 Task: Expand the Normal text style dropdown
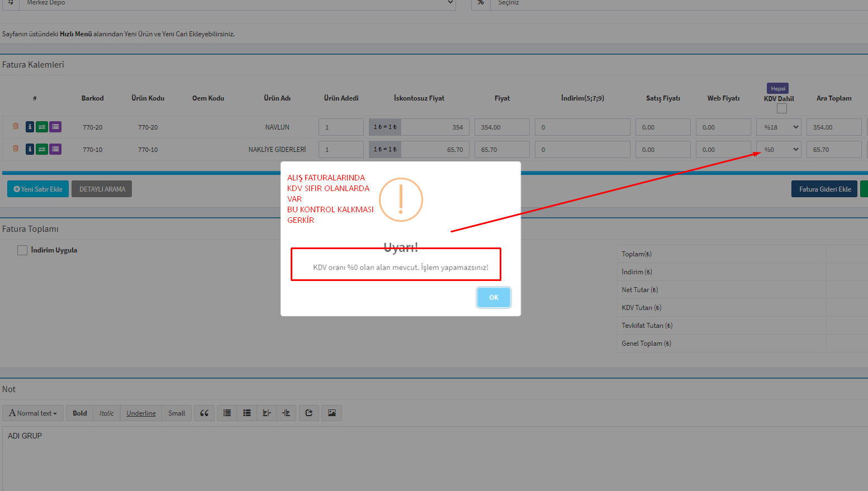tap(33, 413)
